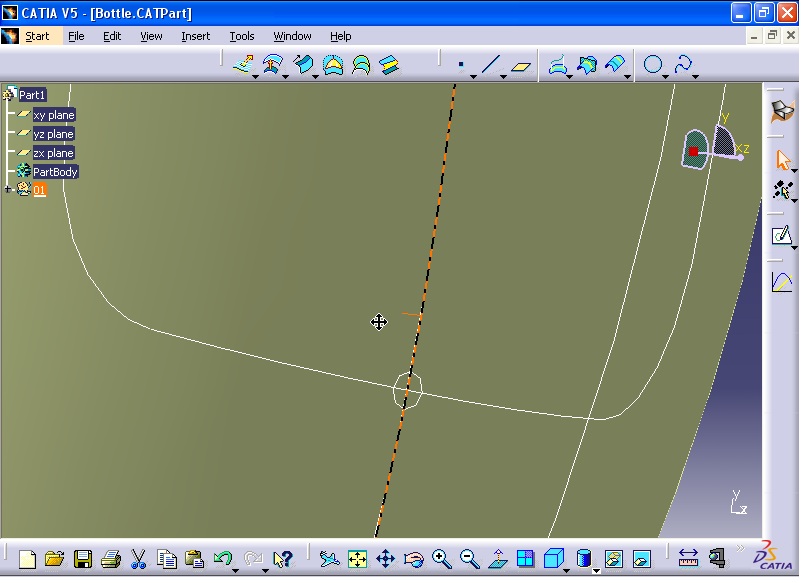Save the part with floppy icon
Viewport: 801px width, 583px height.
pos(82,559)
